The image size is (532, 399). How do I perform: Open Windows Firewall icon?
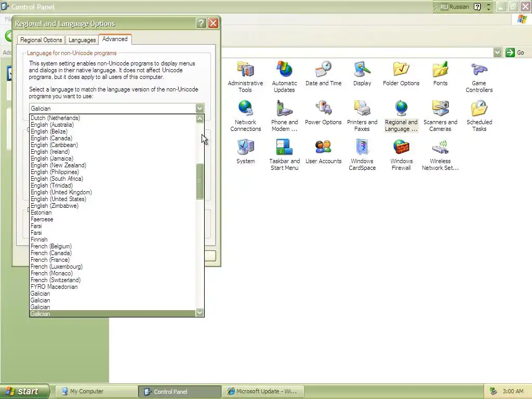point(401,155)
